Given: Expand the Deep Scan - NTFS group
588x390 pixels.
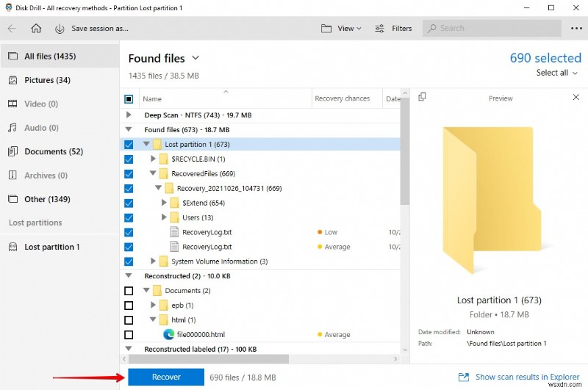Looking at the screenshot, I should [x=129, y=115].
